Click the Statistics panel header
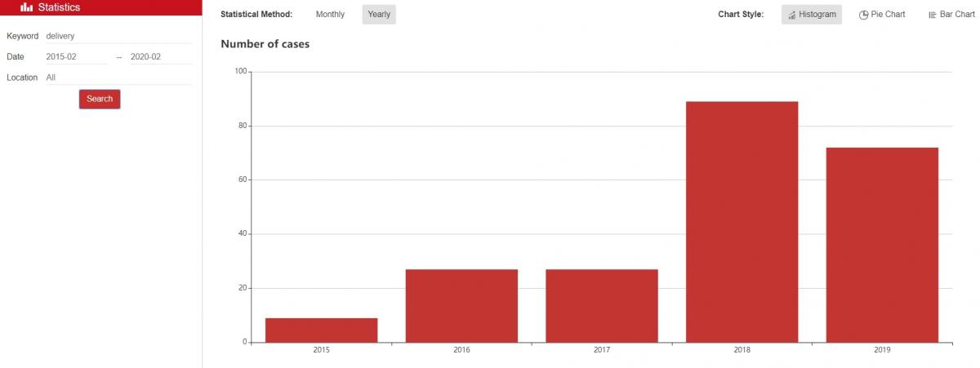 click(x=100, y=7)
